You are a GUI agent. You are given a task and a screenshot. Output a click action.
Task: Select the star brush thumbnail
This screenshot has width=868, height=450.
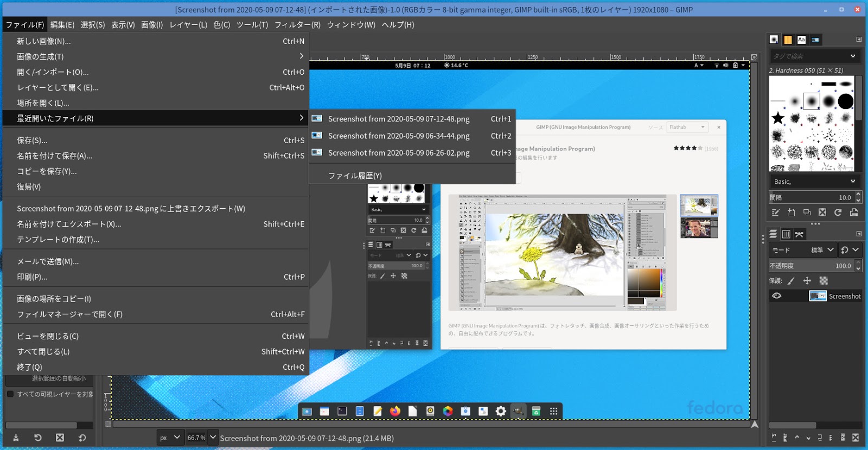778,118
